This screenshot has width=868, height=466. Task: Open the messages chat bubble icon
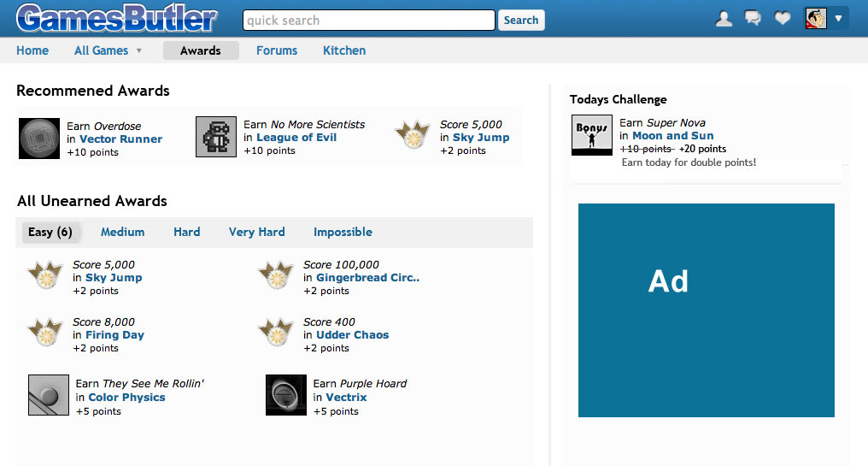(x=753, y=19)
